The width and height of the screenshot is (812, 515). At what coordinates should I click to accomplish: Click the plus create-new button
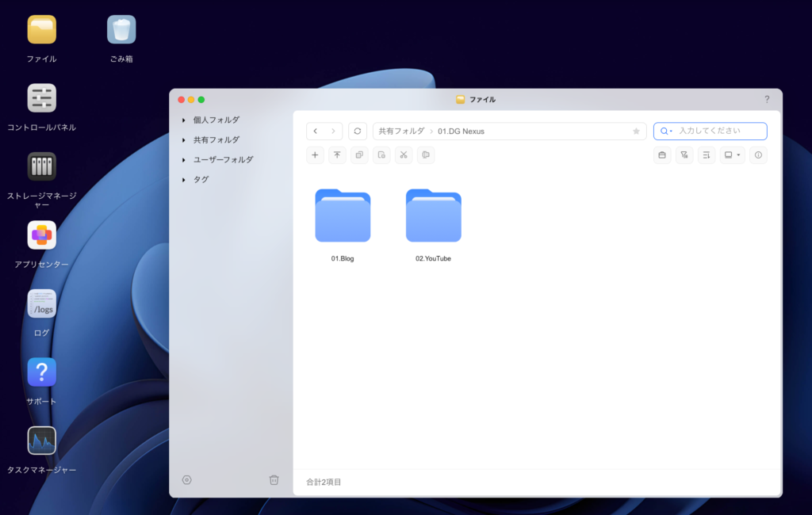(x=315, y=154)
